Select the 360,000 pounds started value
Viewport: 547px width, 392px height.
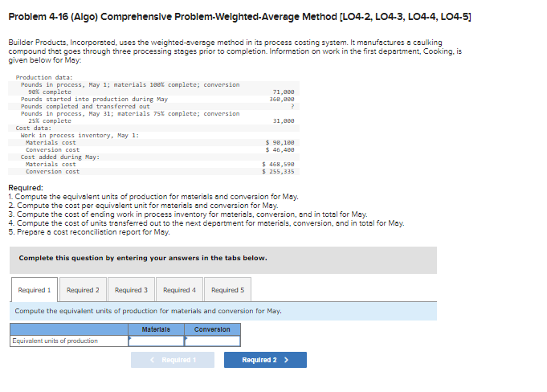[x=282, y=100]
